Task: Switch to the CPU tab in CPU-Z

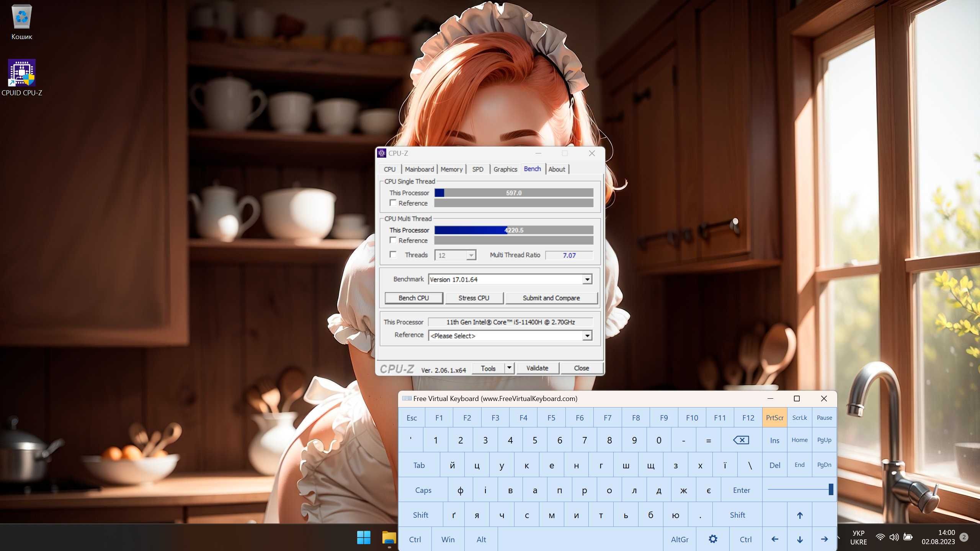Action: click(x=390, y=169)
